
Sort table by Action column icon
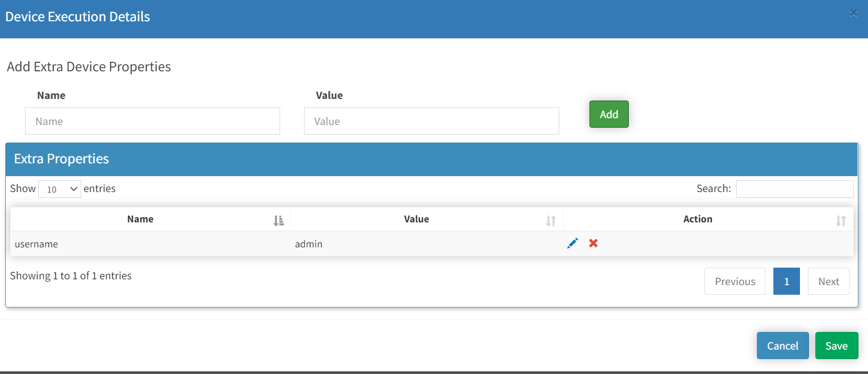coord(840,220)
